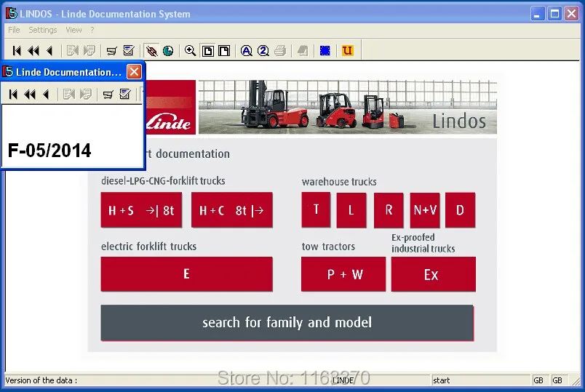Click 'tow tractors' heading
This screenshot has height=392, width=585.
(328, 247)
